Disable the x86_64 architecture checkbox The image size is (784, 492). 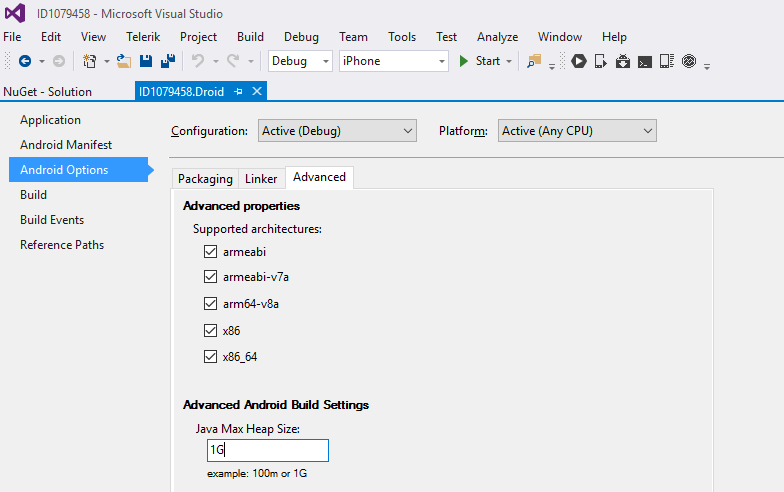pyautogui.click(x=210, y=356)
